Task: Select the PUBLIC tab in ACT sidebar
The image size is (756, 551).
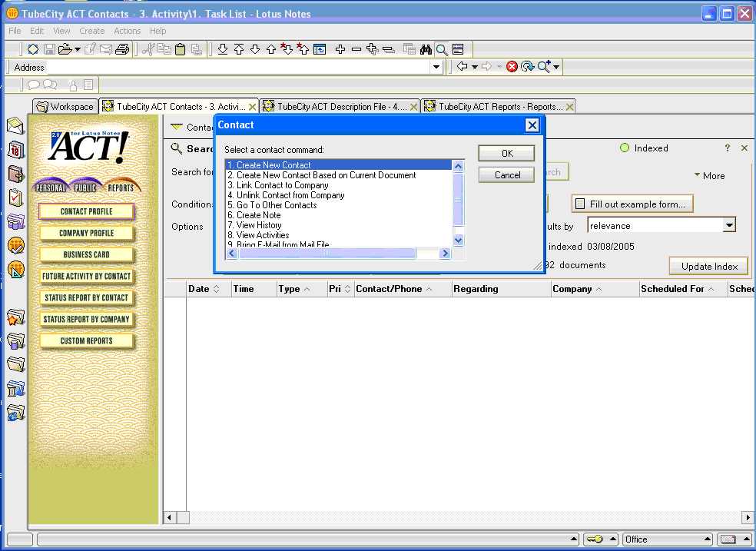Action: [x=85, y=187]
